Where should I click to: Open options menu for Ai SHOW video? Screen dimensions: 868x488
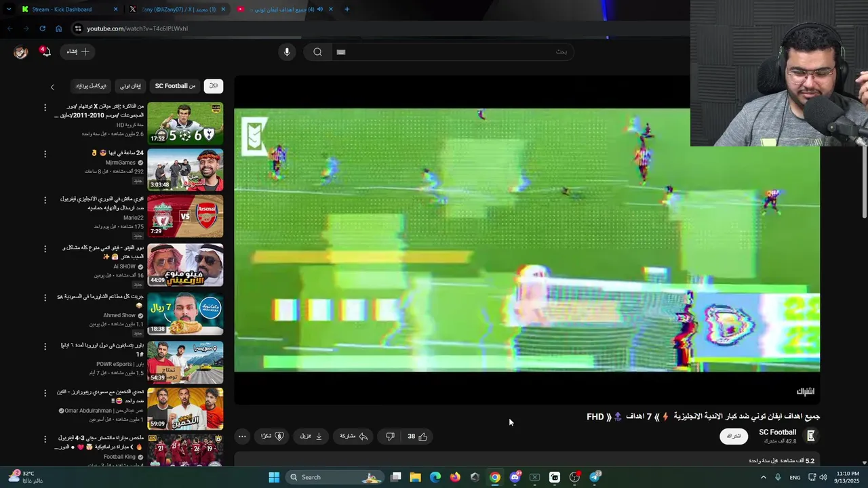pyautogui.click(x=45, y=249)
